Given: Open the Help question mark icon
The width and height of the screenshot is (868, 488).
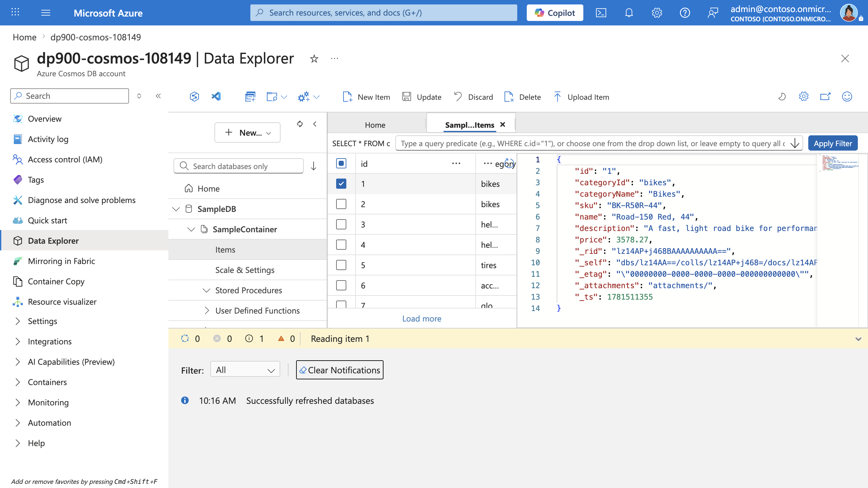Looking at the screenshot, I should point(685,13).
